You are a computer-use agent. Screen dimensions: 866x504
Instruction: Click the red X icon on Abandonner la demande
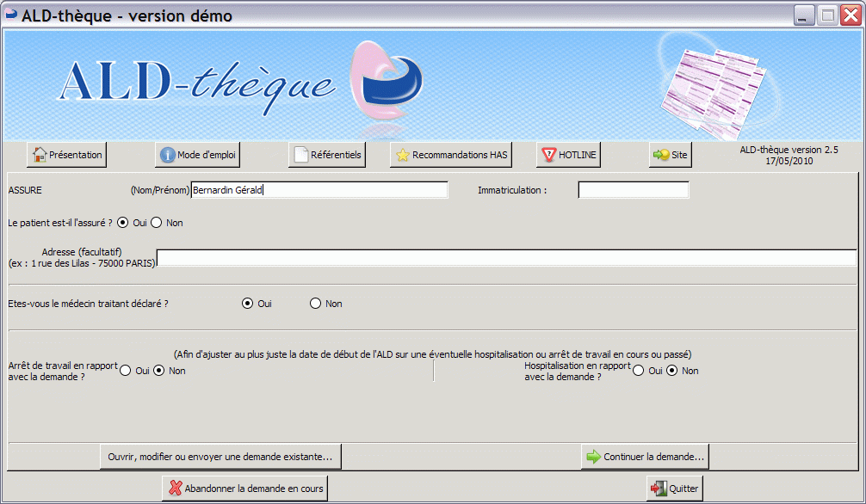pyautogui.click(x=175, y=488)
